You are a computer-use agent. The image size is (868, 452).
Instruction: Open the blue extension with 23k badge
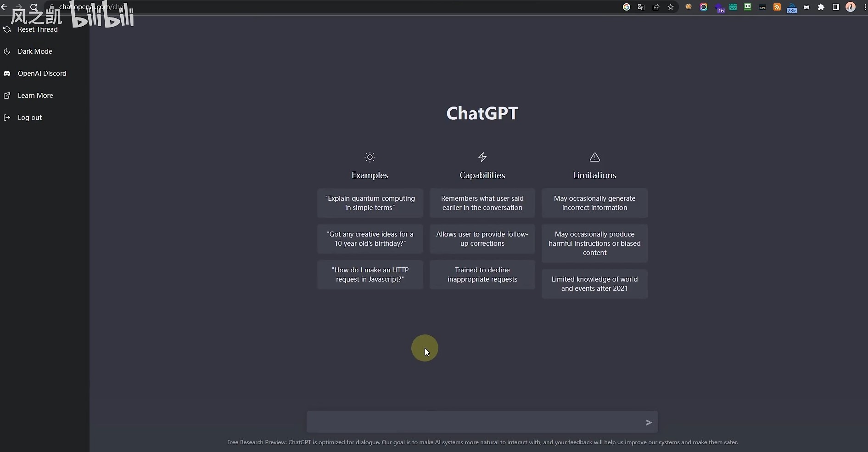pos(792,8)
